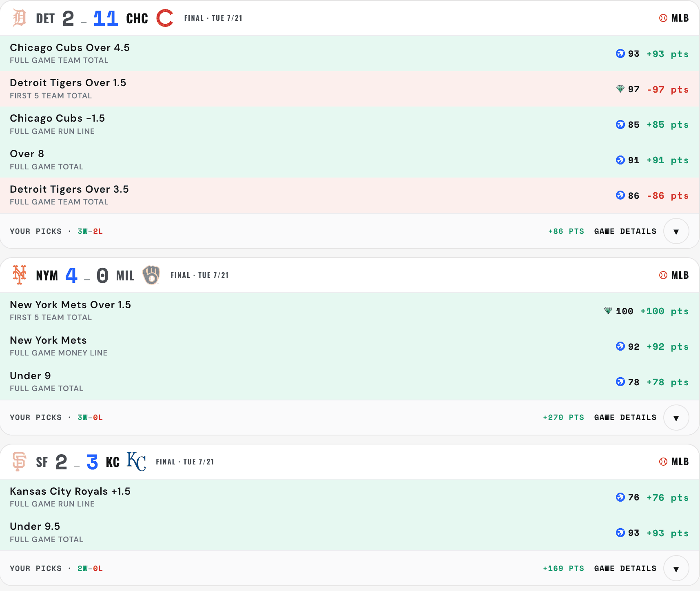The width and height of the screenshot is (700, 591).
Task: Select the 'Kansas City Royals +1.5' pick title
Action: point(70,491)
